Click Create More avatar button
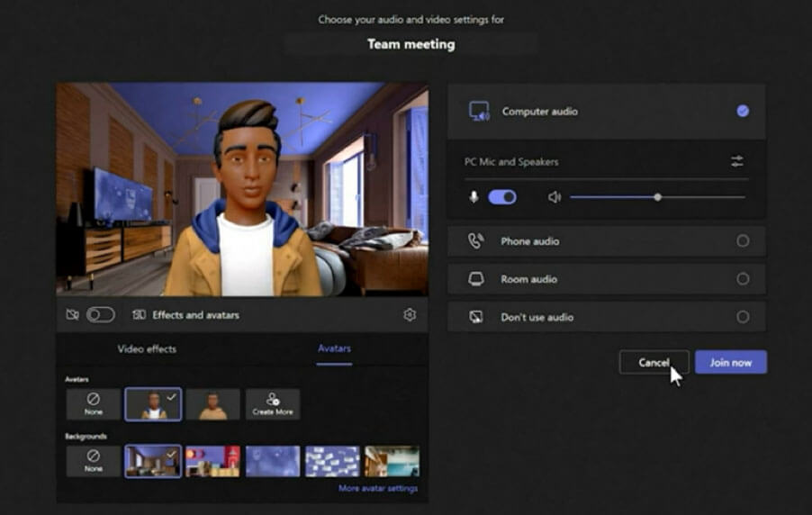 click(273, 404)
